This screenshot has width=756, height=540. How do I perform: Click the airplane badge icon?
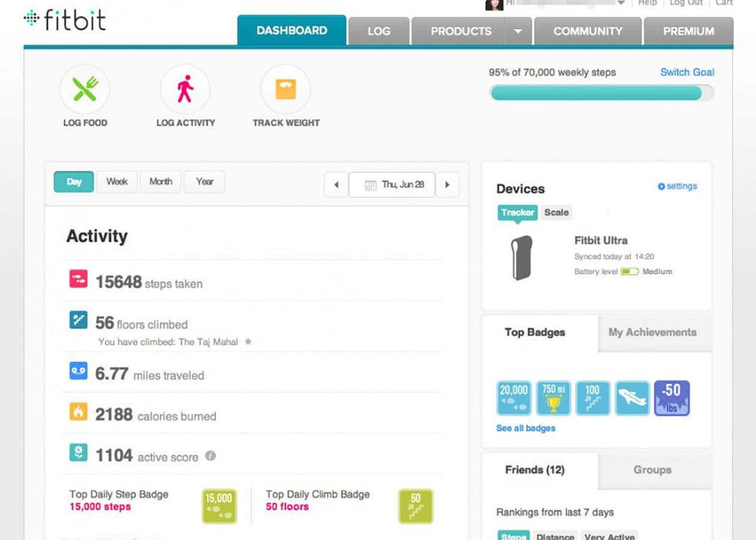[x=632, y=398]
